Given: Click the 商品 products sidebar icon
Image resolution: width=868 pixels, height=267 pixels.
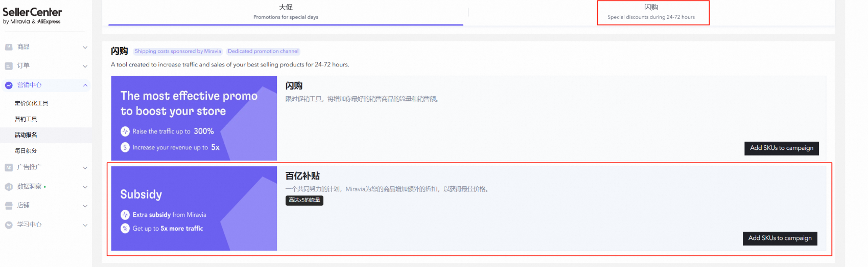Looking at the screenshot, I should click(9, 47).
